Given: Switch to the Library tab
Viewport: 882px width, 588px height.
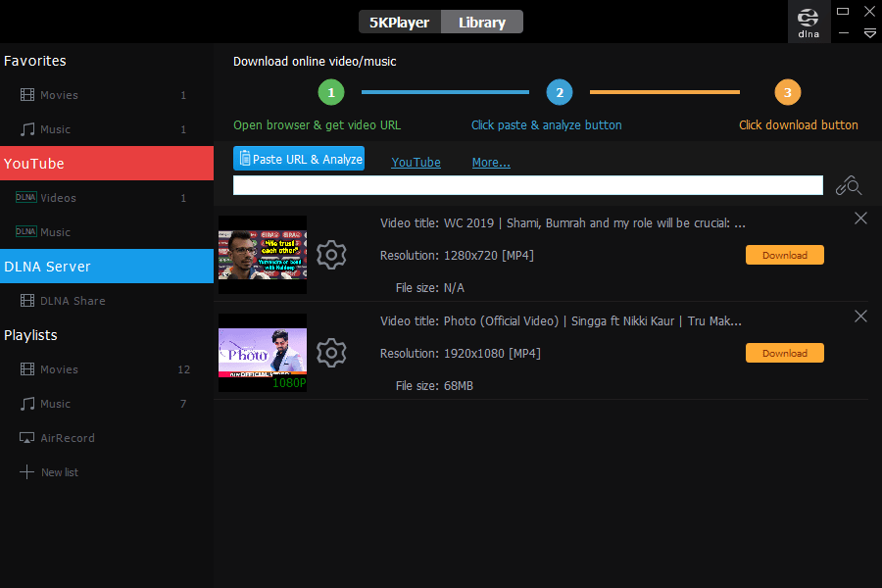Looking at the screenshot, I should [x=482, y=22].
